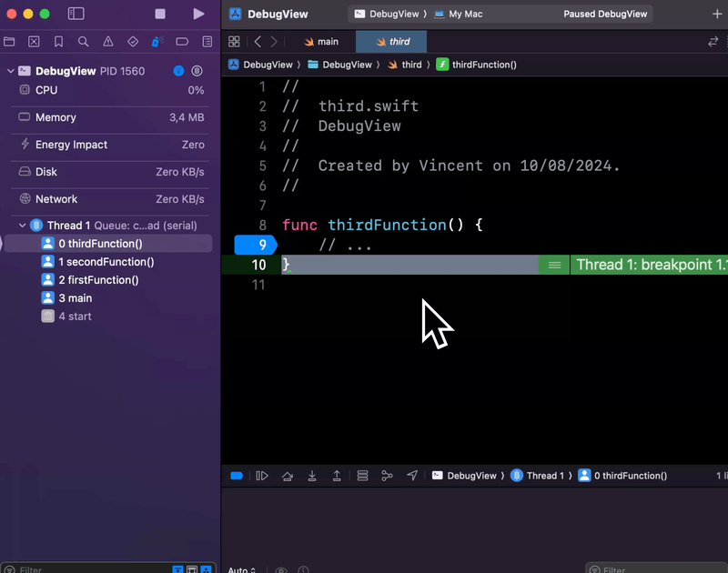
Task: Go forward in editor history
Action: tap(274, 42)
